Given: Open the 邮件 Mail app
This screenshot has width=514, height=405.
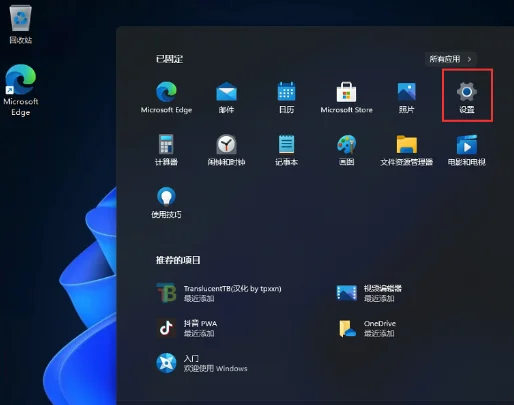Looking at the screenshot, I should [226, 97].
